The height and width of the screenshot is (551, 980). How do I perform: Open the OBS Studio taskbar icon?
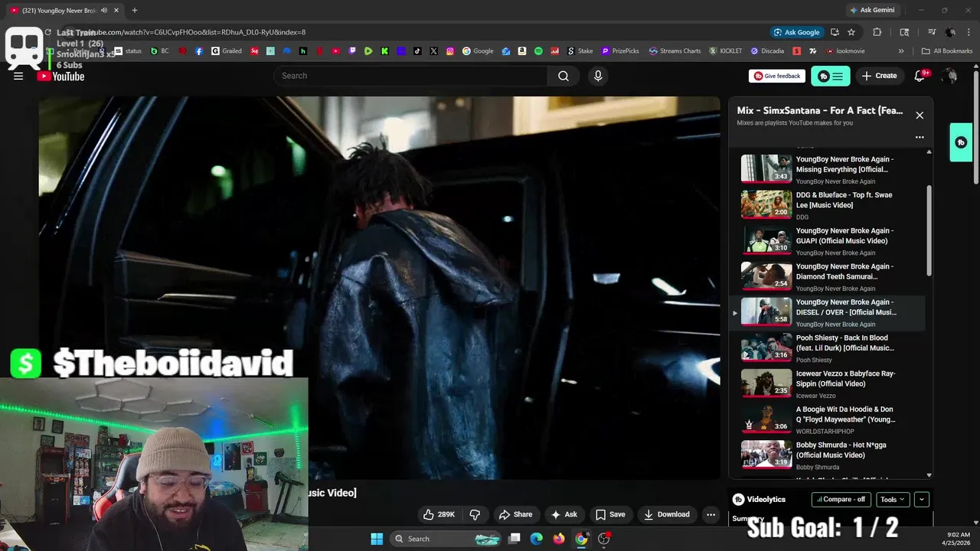604,539
